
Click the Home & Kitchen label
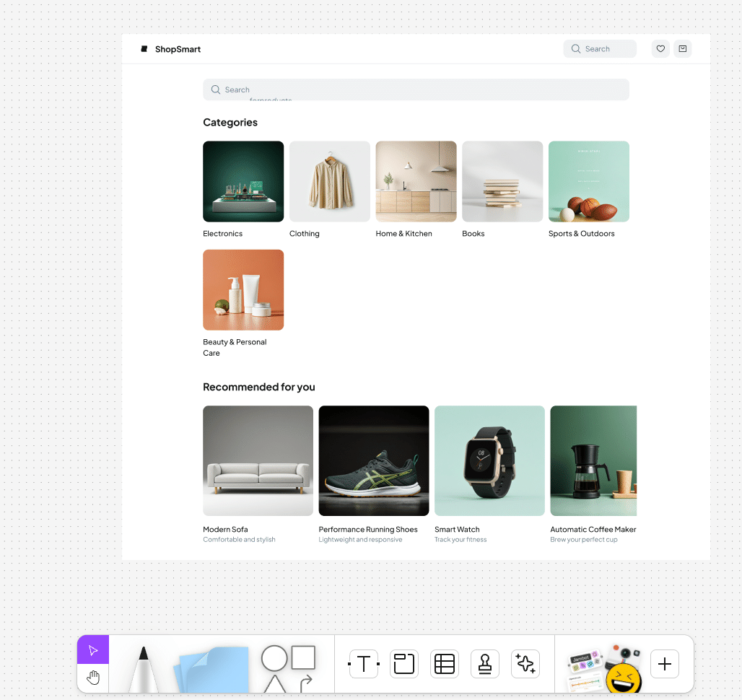point(403,234)
